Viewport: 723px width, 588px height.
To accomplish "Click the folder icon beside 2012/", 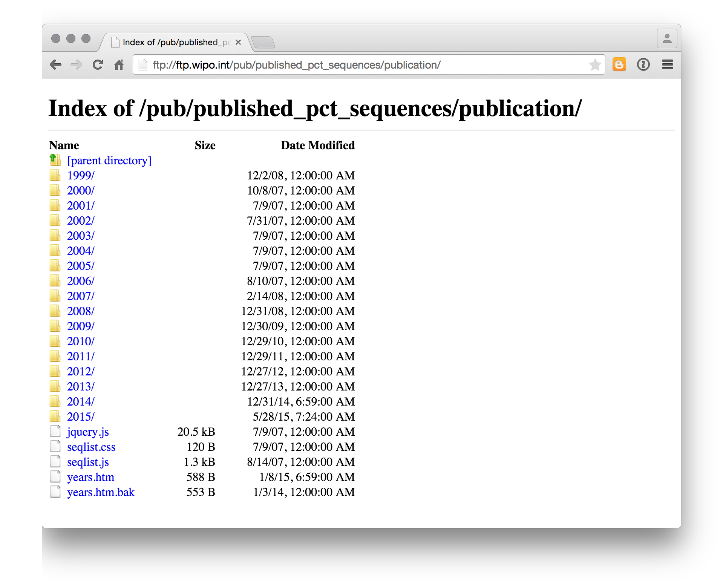I will pyautogui.click(x=55, y=371).
